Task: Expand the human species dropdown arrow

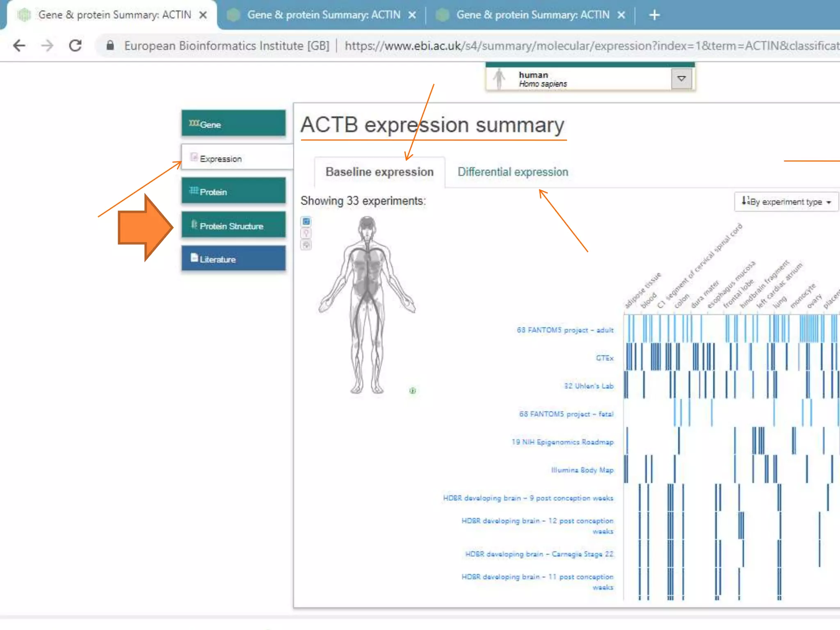Action: (681, 79)
